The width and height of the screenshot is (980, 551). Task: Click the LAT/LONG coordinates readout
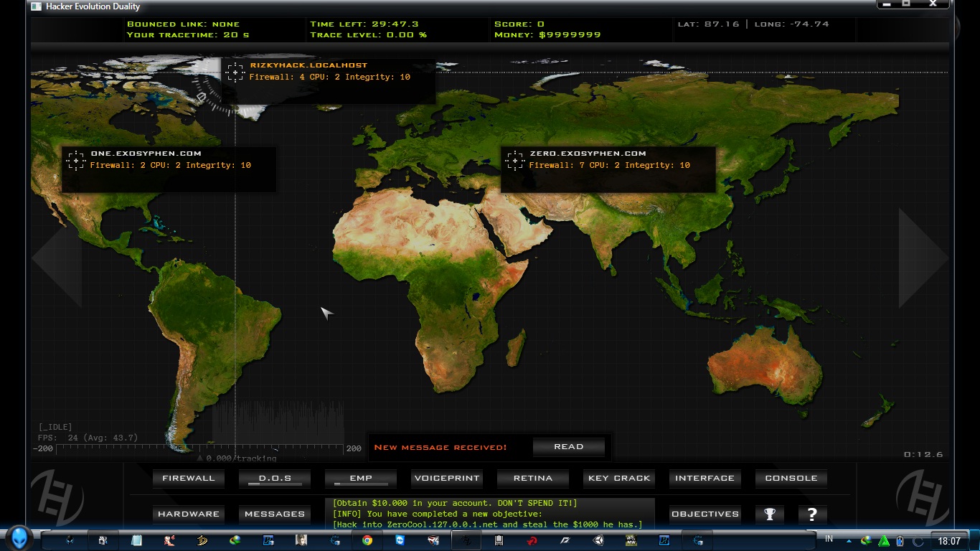753,24
